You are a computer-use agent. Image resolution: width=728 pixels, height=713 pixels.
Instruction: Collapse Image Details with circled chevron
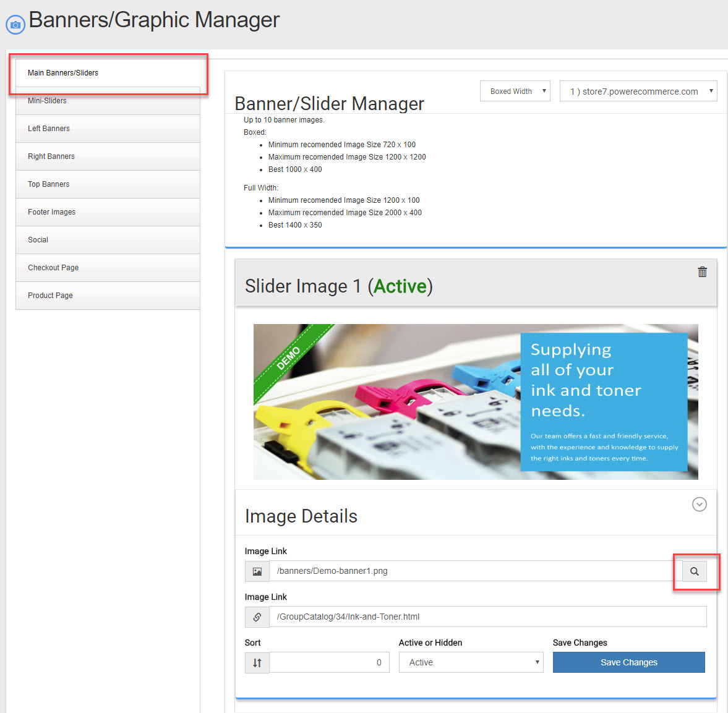click(x=699, y=505)
